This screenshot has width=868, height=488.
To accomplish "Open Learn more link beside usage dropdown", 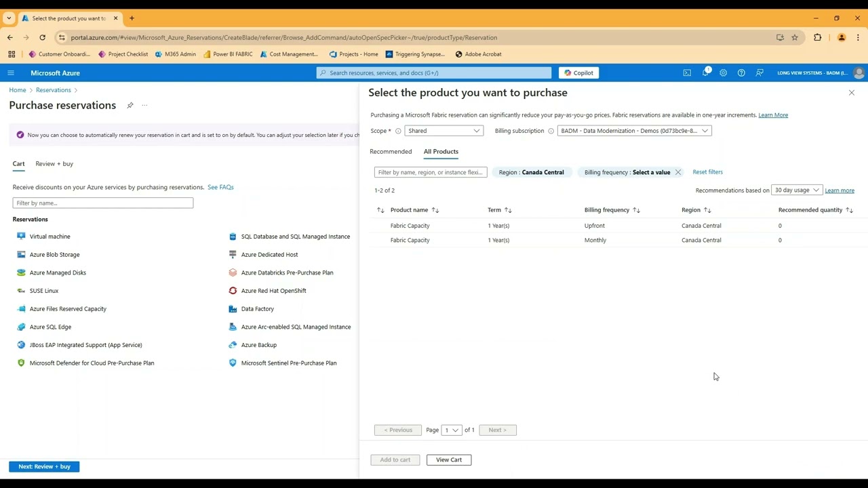I will click(840, 190).
